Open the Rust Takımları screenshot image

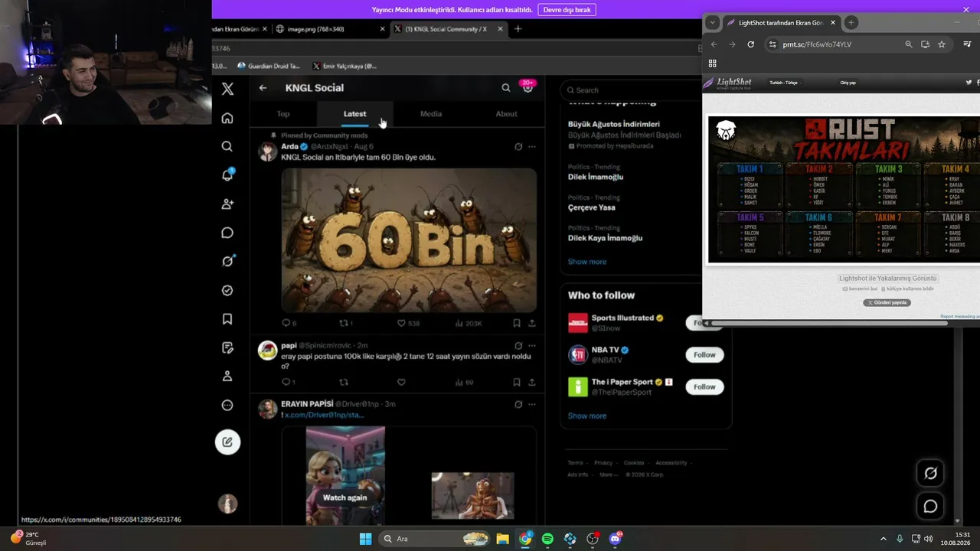coord(844,190)
